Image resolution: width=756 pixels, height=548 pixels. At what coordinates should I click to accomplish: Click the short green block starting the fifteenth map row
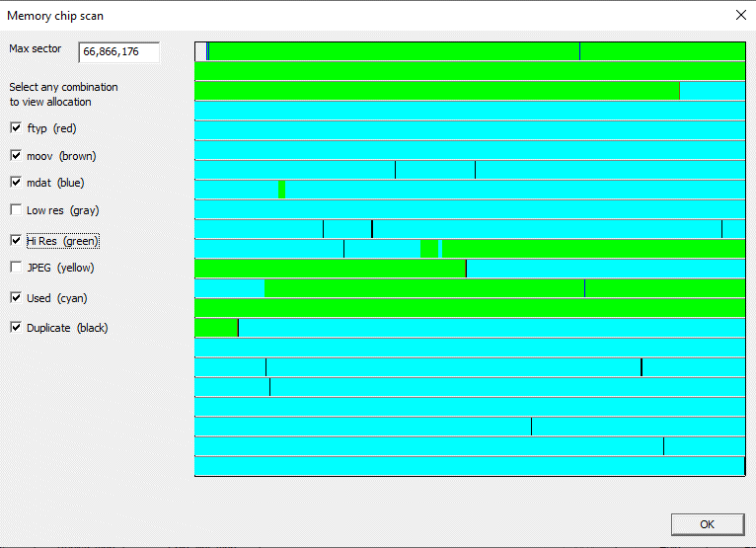pos(215,328)
